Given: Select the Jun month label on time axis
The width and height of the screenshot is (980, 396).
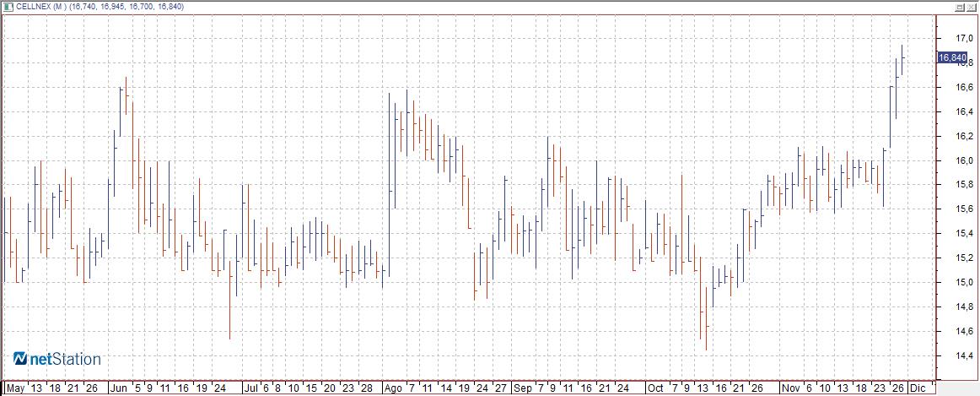Looking at the screenshot, I should 119,388.
